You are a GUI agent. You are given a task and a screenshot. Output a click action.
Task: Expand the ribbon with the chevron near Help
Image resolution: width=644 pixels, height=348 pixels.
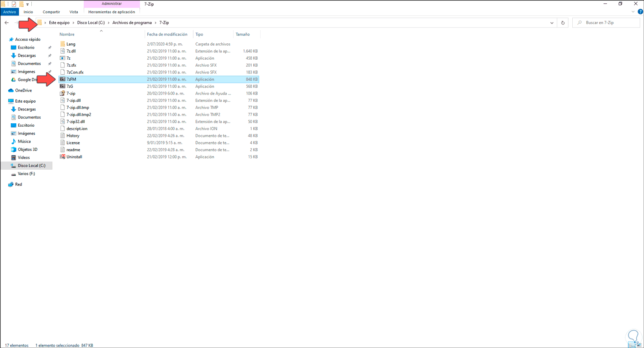pos(634,12)
